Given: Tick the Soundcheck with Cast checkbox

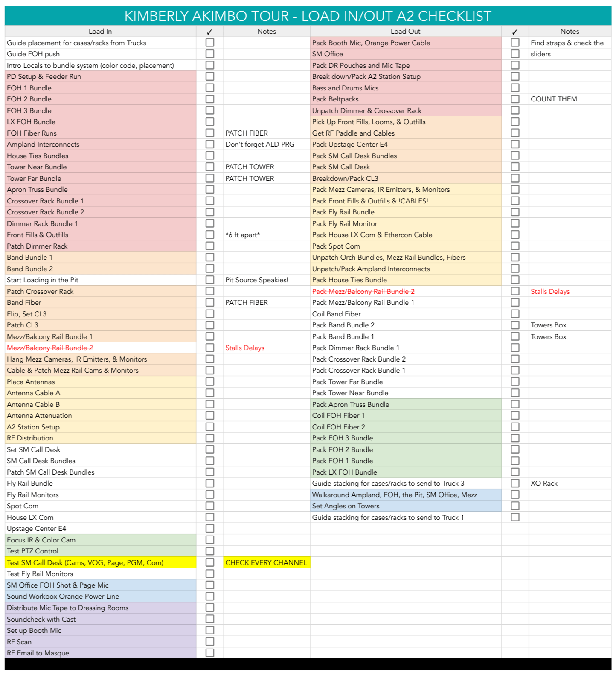Looking at the screenshot, I should pos(209,619).
